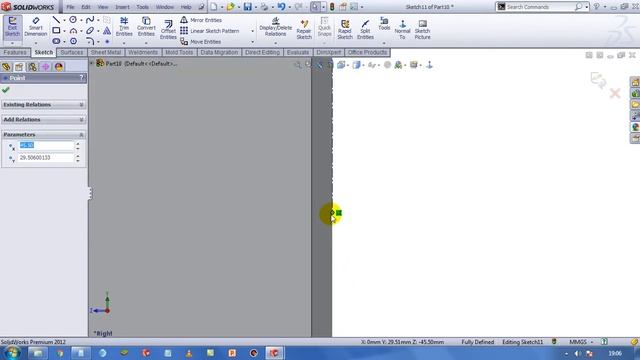The image size is (640, 360).
Task: Click the X coordinate parameter field
Action: tap(46, 145)
